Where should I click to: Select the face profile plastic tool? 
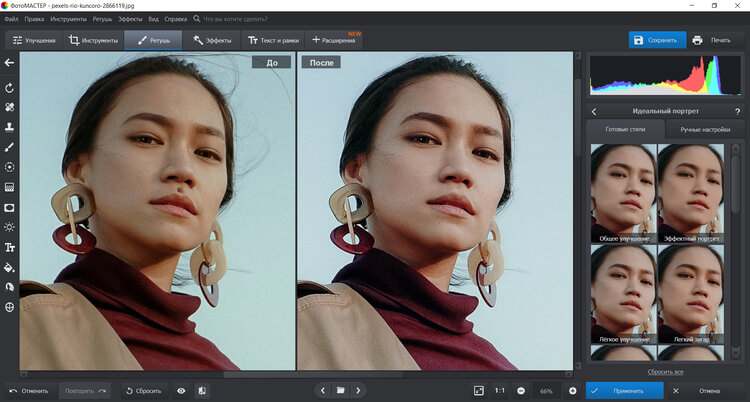9,287
